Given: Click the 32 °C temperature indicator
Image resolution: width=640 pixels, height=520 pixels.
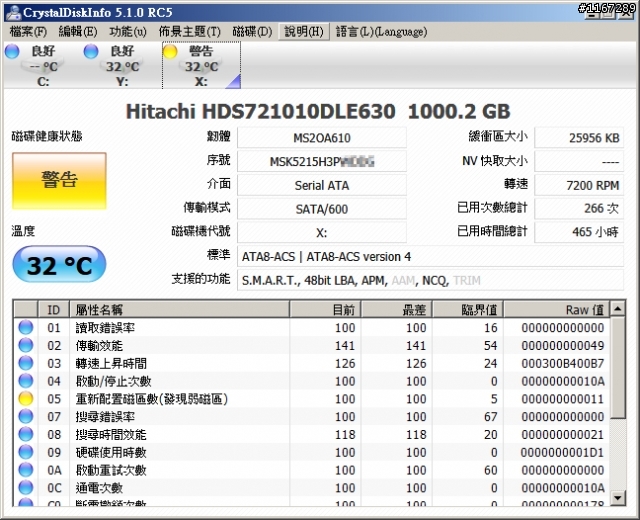Looking at the screenshot, I should pyautogui.click(x=59, y=264).
